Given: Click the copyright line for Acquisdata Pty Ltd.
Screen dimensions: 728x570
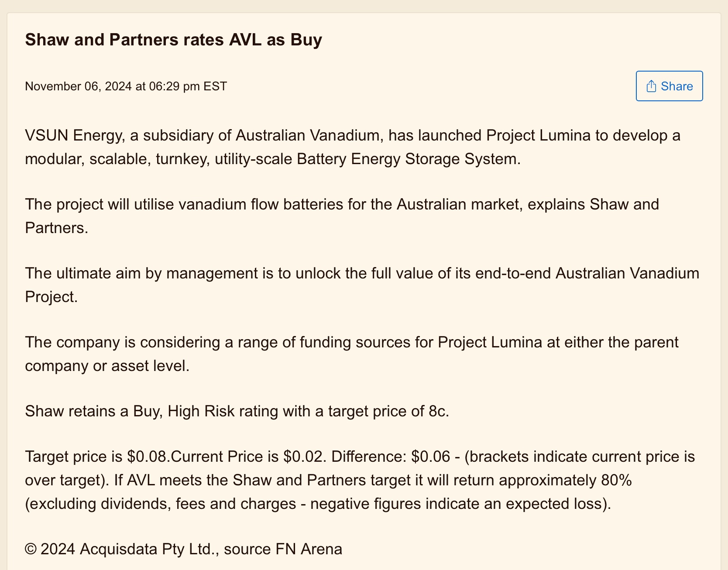Looking at the screenshot, I should (183, 549).
